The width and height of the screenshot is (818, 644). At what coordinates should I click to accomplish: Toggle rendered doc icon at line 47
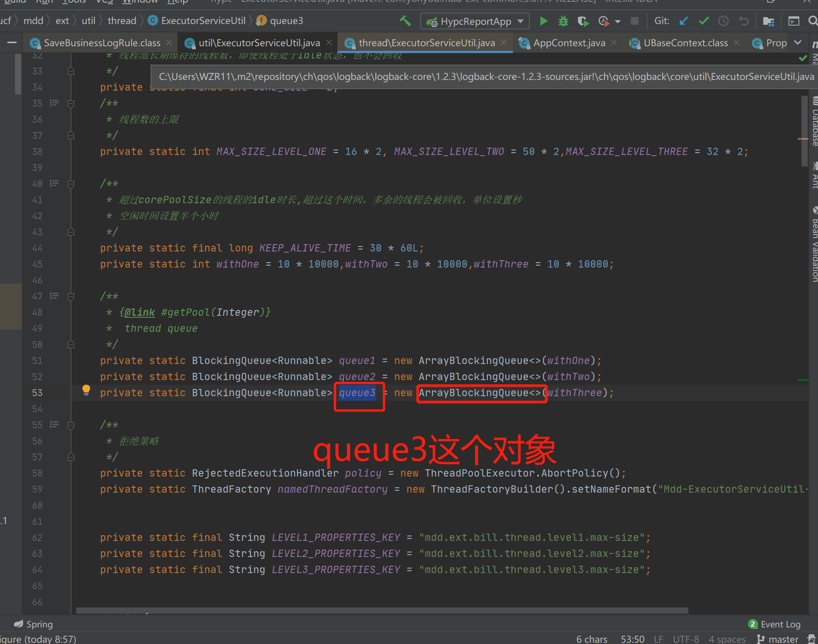(x=55, y=296)
